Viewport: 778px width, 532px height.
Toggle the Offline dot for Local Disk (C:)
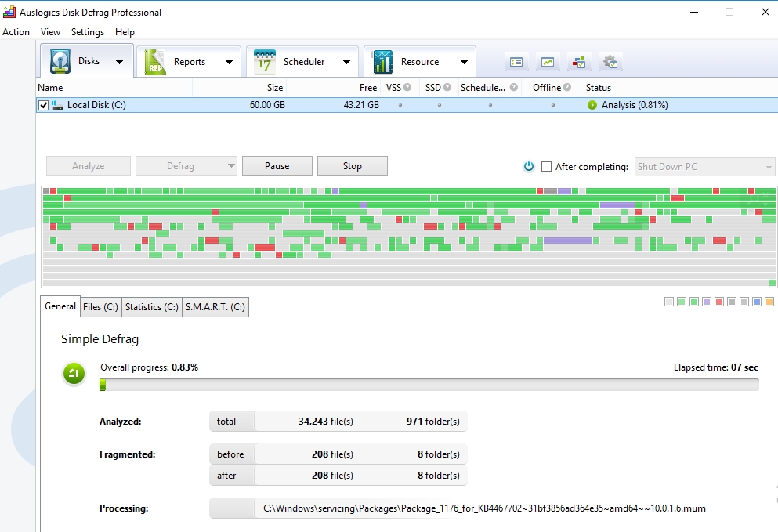click(552, 105)
